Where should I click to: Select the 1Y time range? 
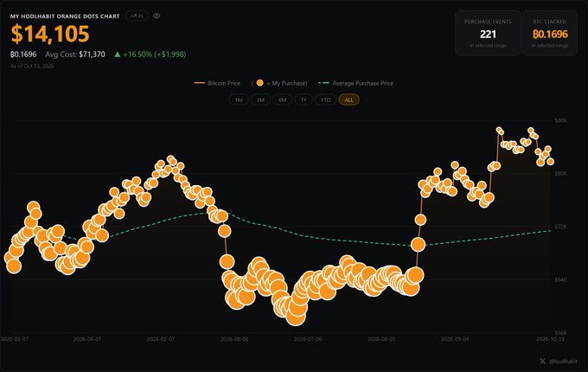coord(304,99)
